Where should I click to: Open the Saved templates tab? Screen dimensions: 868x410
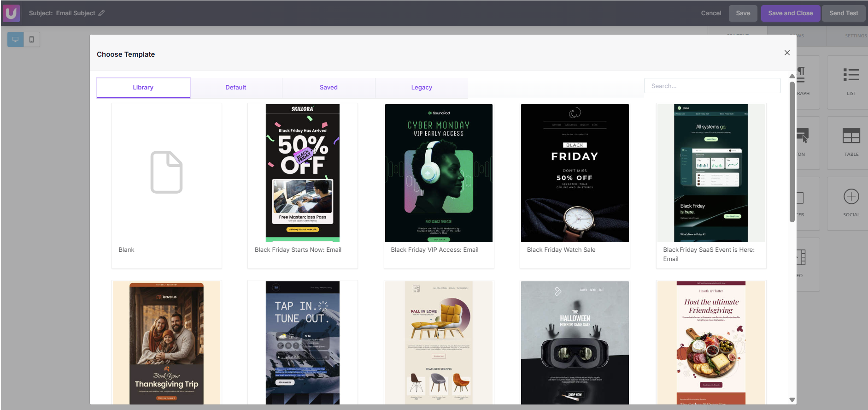click(x=328, y=87)
